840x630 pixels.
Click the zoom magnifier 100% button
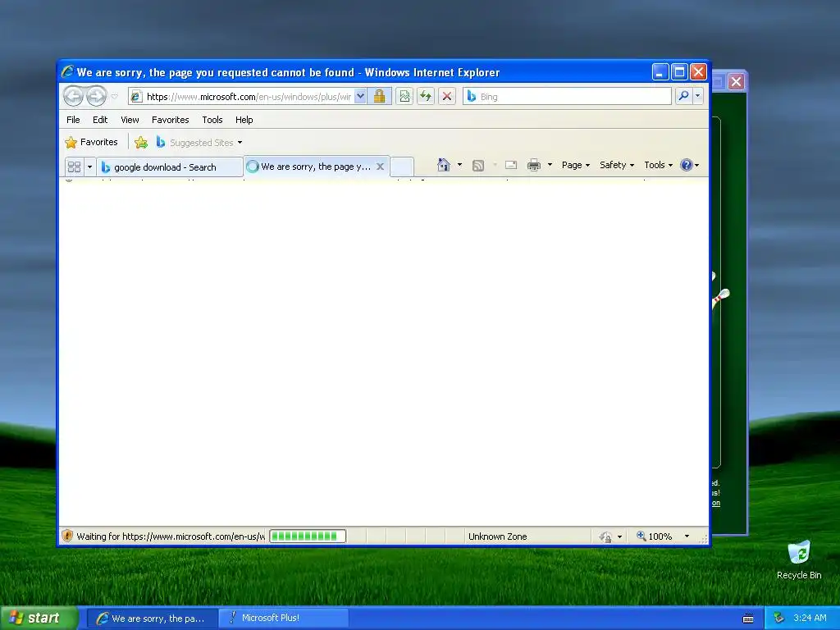click(x=654, y=536)
